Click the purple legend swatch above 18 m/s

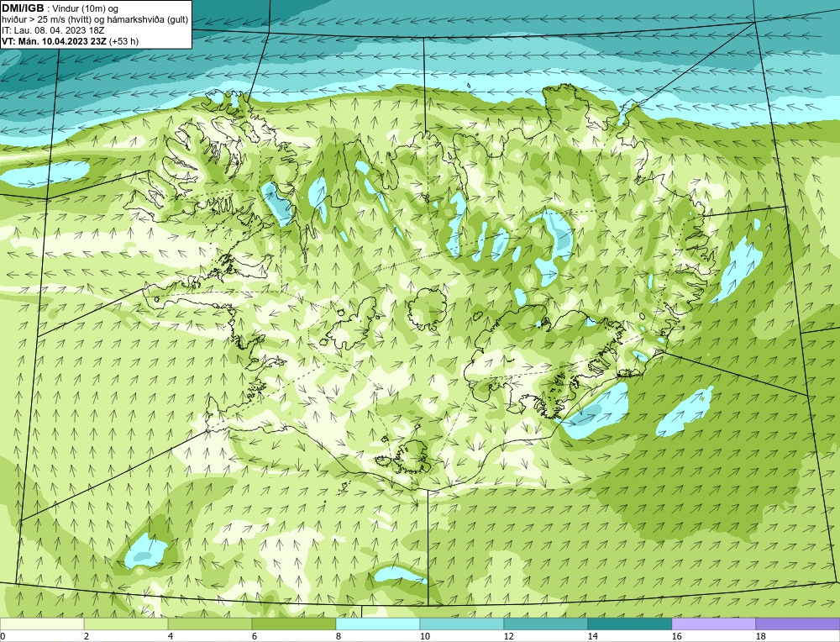(x=798, y=624)
